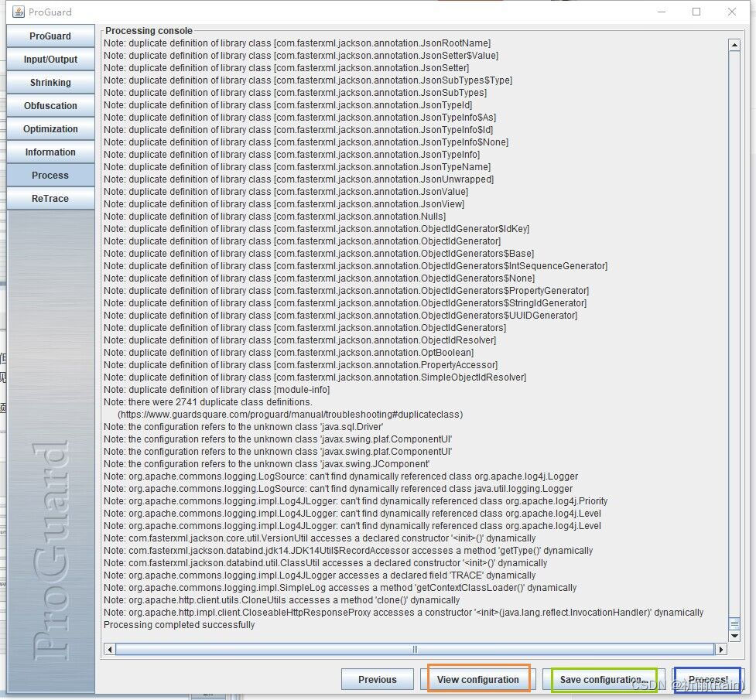756x700 pixels.
Task: Click the line mentioning annotation.JsonValue
Action: click(x=286, y=192)
